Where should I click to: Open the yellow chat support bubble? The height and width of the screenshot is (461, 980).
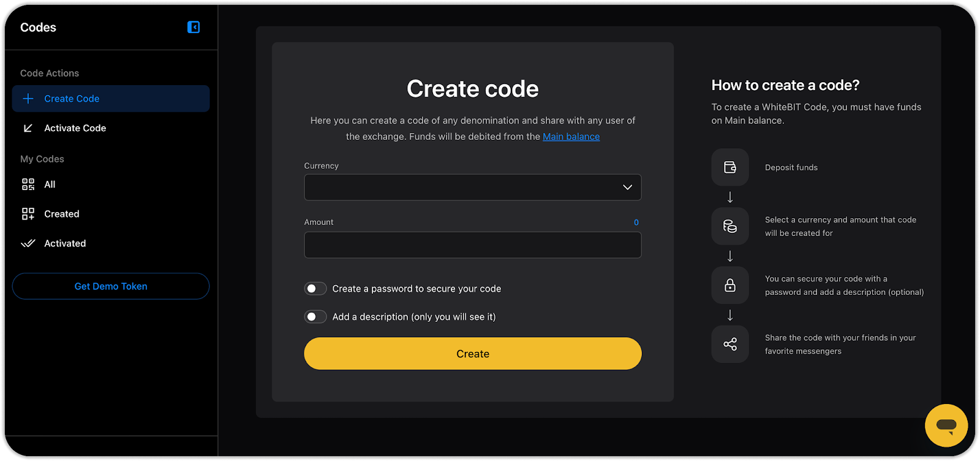946,425
